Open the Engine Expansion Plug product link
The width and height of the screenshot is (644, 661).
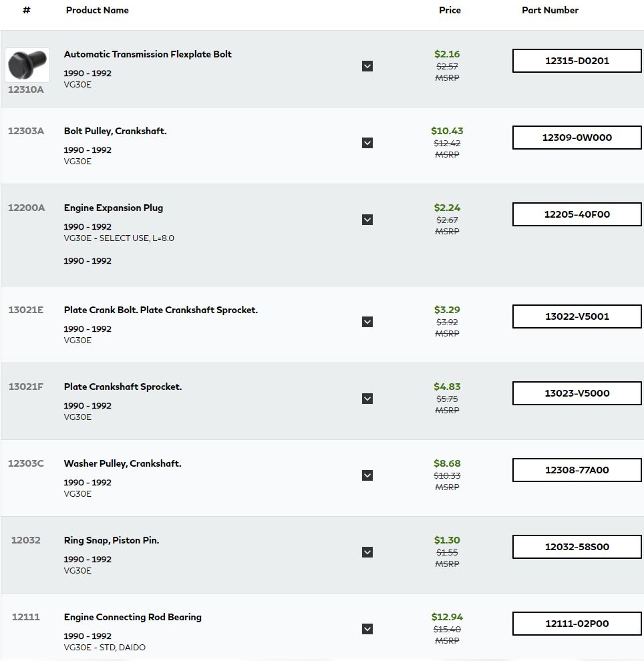[114, 208]
